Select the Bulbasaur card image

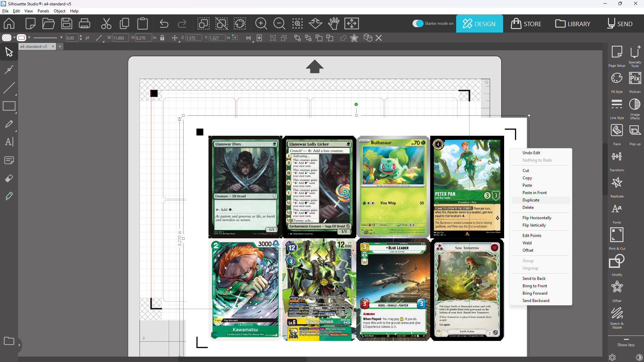393,187
